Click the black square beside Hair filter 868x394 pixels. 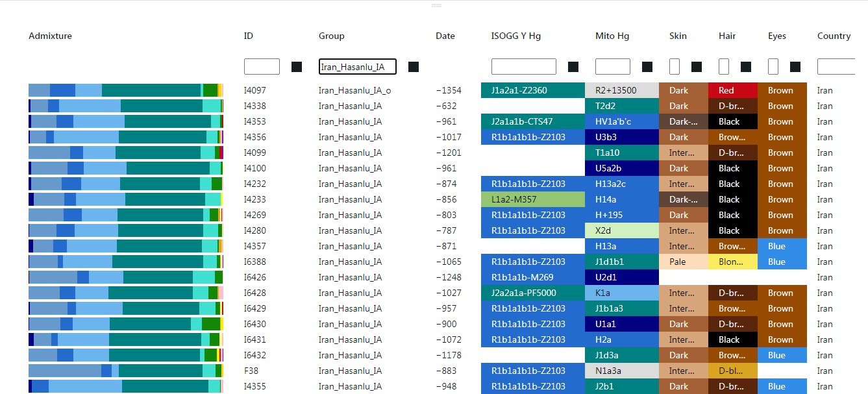coord(746,67)
